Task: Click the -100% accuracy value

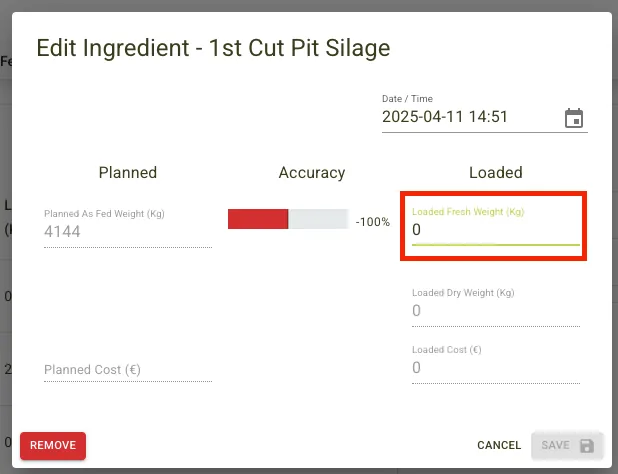Action: pos(372,222)
